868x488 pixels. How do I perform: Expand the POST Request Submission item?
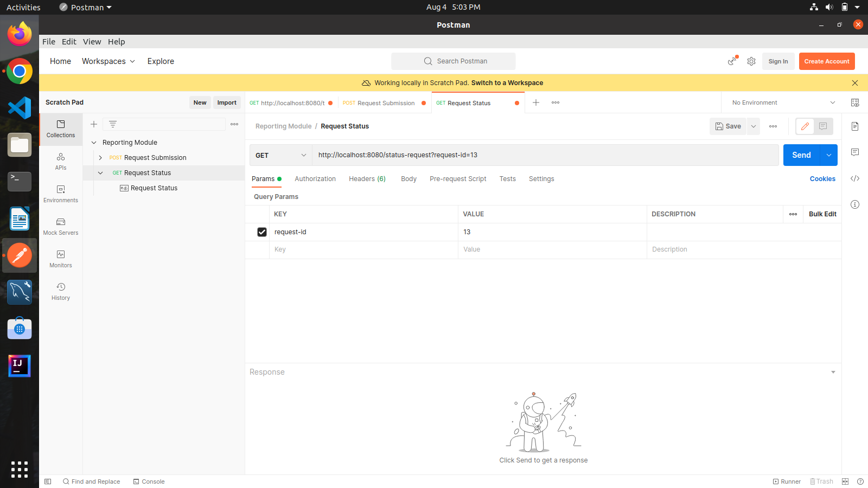[100, 158]
